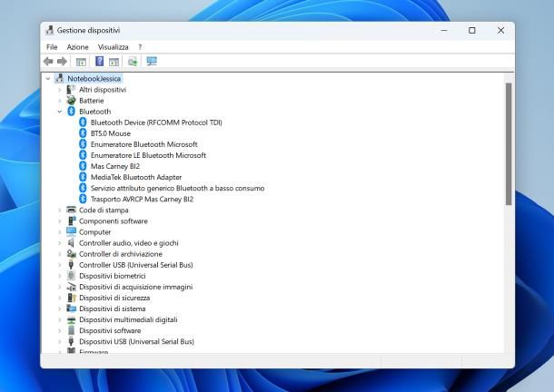Expand the Dispositivi software category
The height and width of the screenshot is (392, 554).
60,330
